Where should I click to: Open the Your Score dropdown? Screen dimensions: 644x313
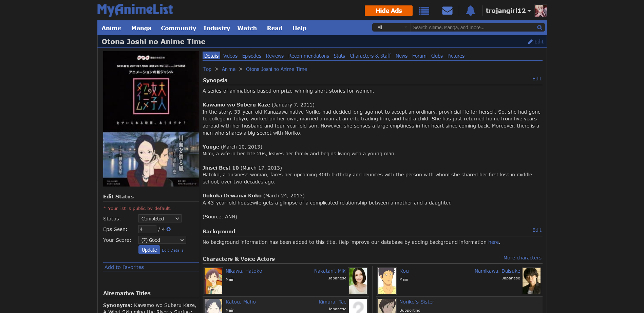click(162, 240)
